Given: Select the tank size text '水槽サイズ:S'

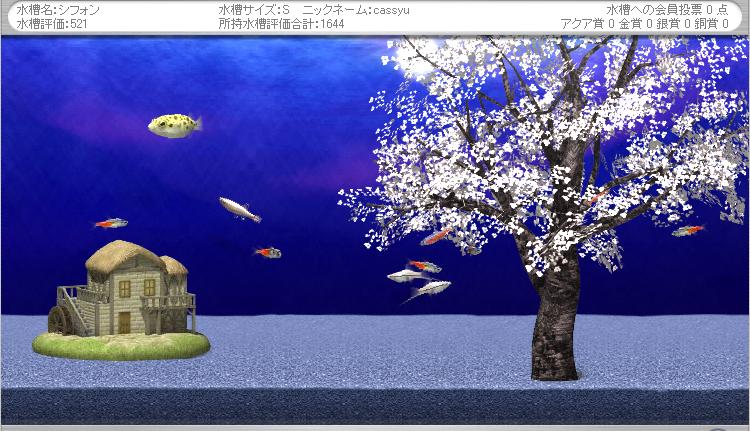Looking at the screenshot, I should pyautogui.click(x=254, y=10).
